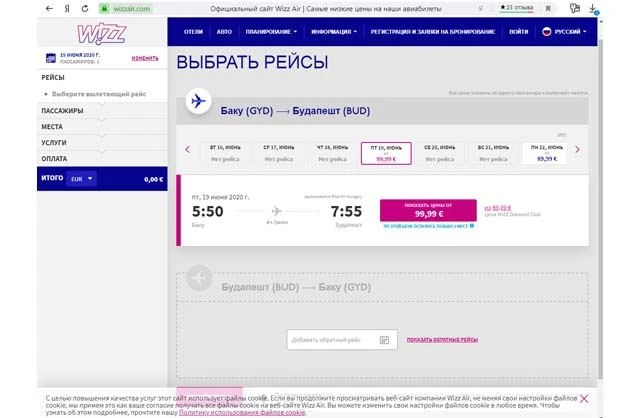The width and height of the screenshot is (627, 418).
Task: Select the МЕСТА step in sidebar
Action: click(52, 127)
